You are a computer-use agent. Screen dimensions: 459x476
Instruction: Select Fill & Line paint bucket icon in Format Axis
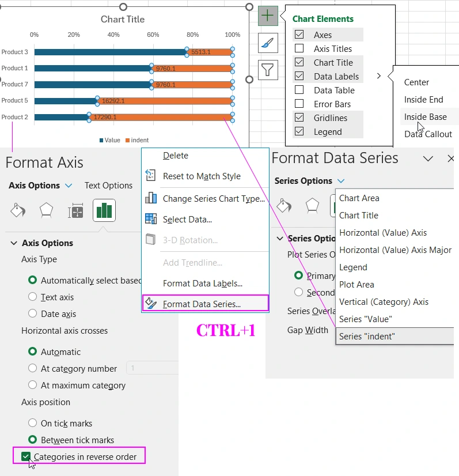point(18,211)
